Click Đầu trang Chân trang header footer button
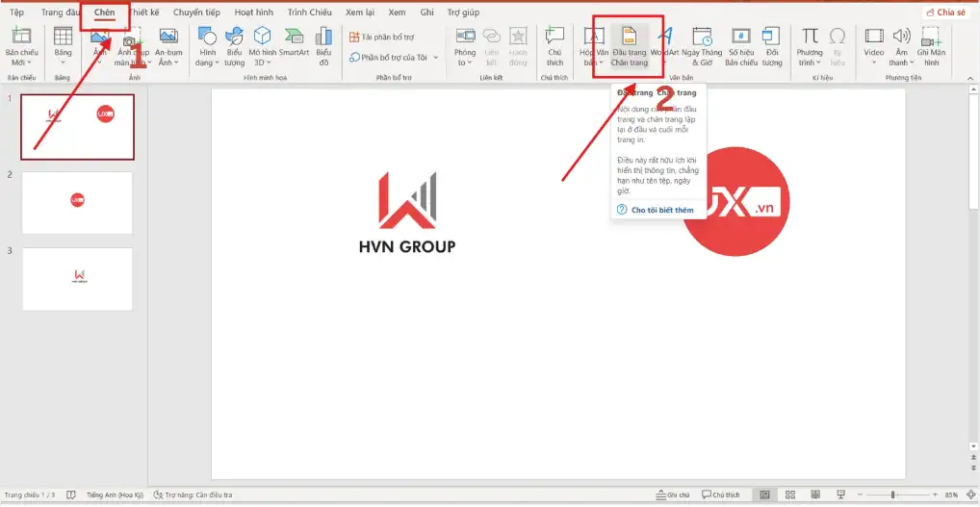Image resolution: width=980 pixels, height=507 pixels. (630, 46)
